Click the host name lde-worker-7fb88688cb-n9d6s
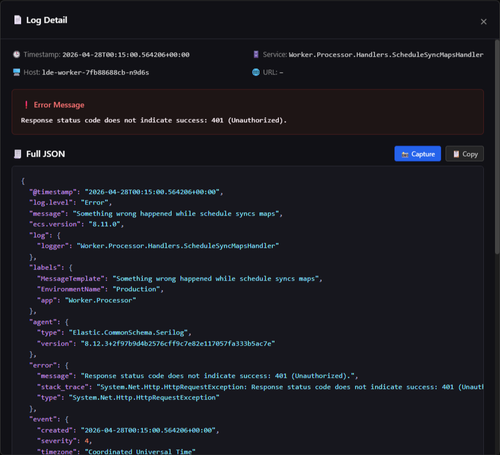500x455 pixels. tap(96, 73)
